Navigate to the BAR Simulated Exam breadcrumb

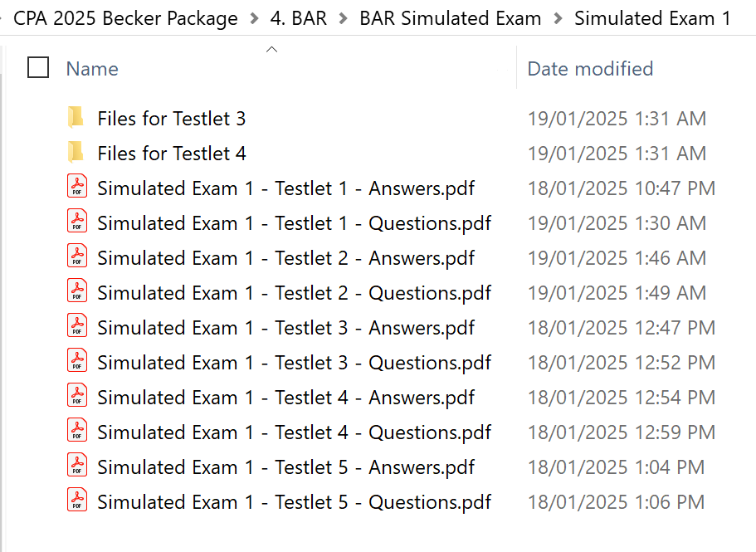pyautogui.click(x=450, y=18)
